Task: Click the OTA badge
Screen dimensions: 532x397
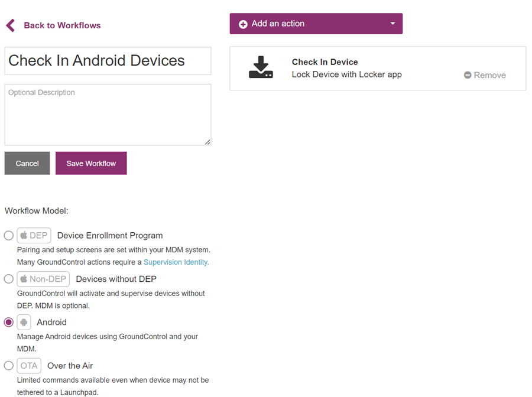Action: [x=28, y=366]
